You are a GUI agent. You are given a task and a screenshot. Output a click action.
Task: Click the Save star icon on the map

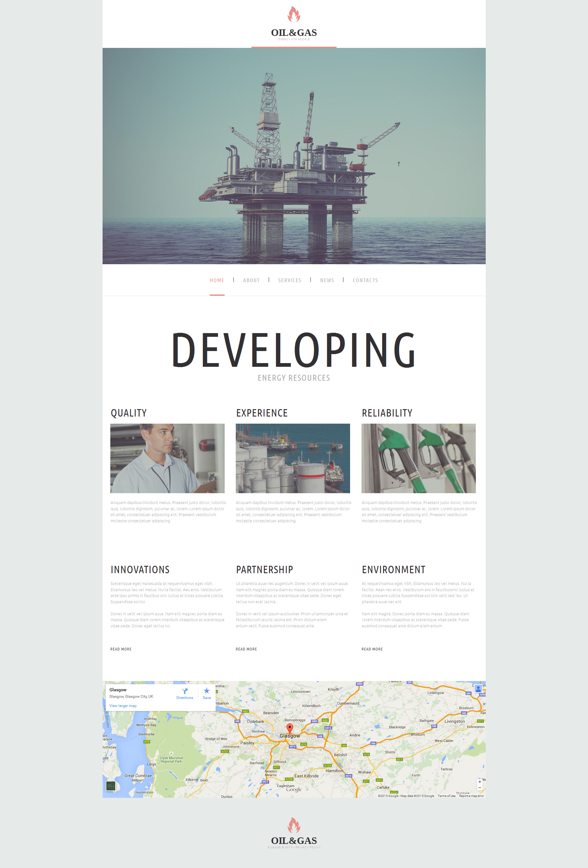pyautogui.click(x=207, y=691)
